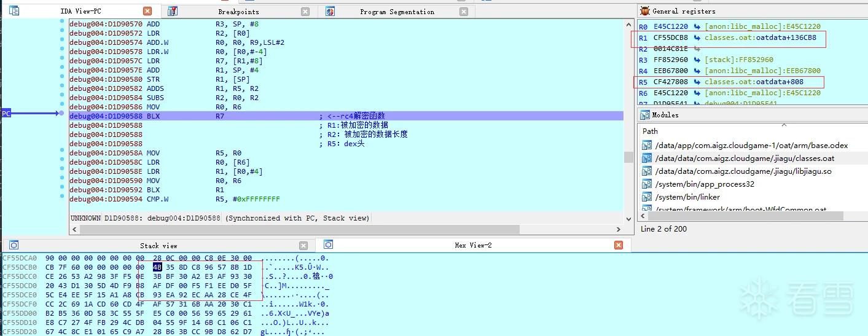Close the IDA View-PC tab
Viewport: 868px width, 336px height.
(x=147, y=11)
